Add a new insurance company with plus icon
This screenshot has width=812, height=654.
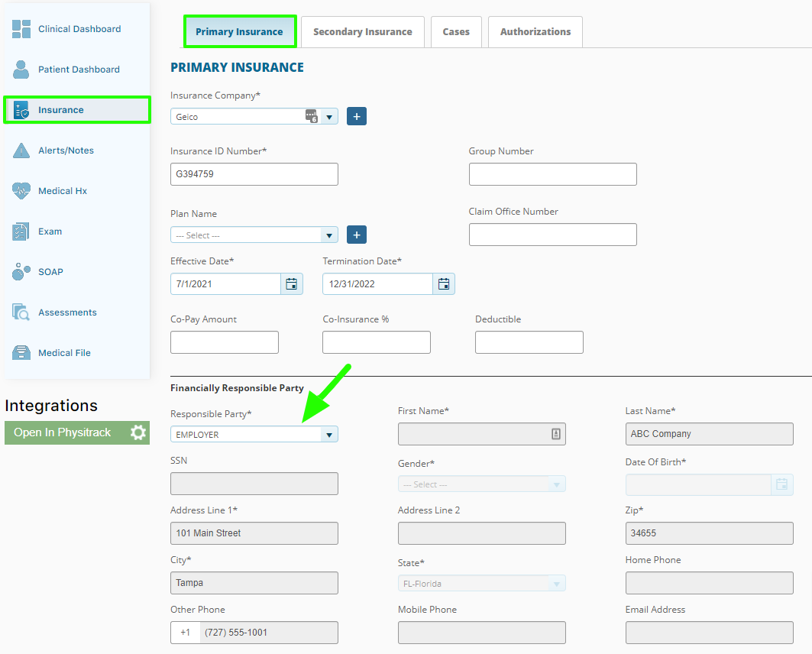(356, 116)
